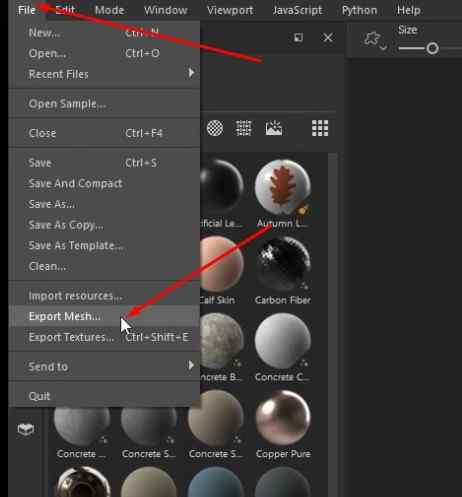The height and width of the screenshot is (497, 462).
Task: Open the Mode menu
Action: (x=109, y=10)
